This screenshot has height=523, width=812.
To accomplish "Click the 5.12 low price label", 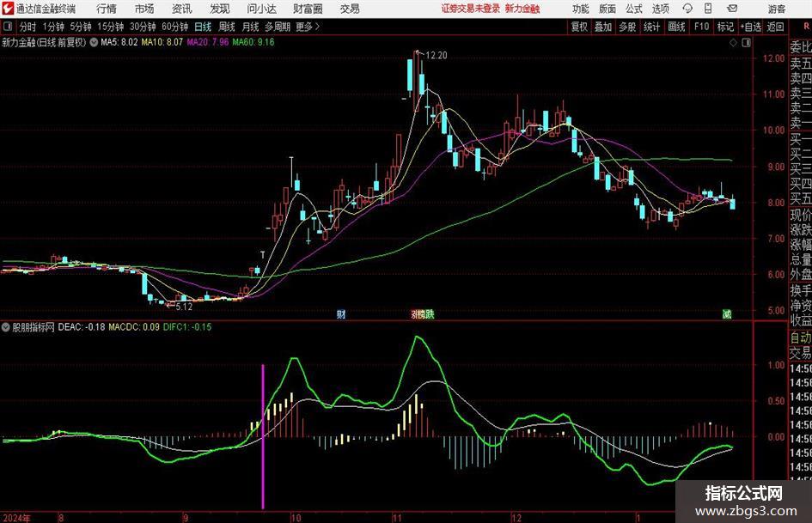I will coord(184,307).
